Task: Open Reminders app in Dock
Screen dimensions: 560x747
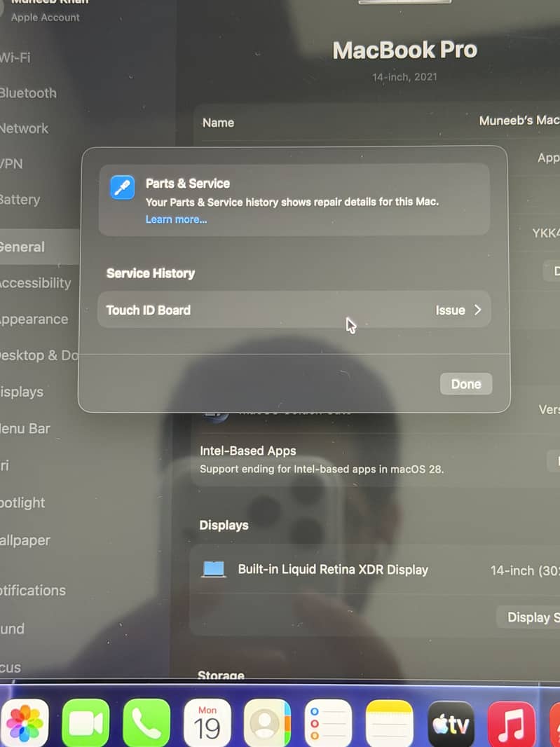Action: click(329, 724)
